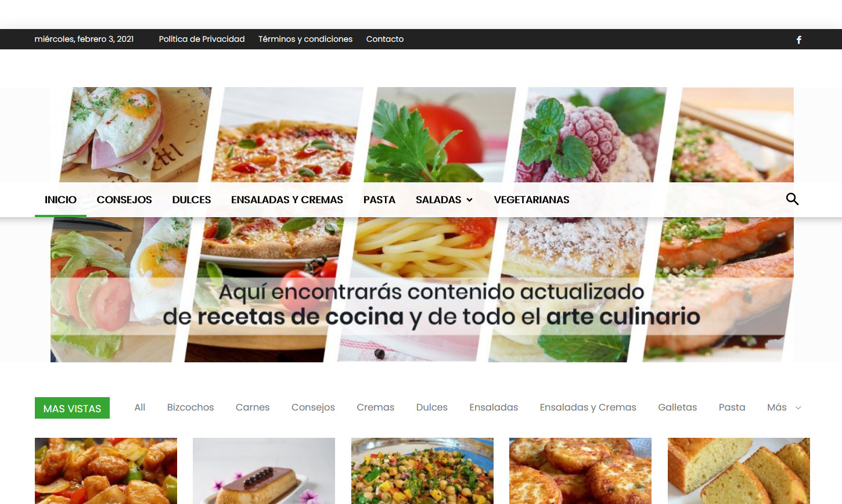The height and width of the screenshot is (504, 842).
Task: Filter by Ensaladas category
Action: click(494, 408)
